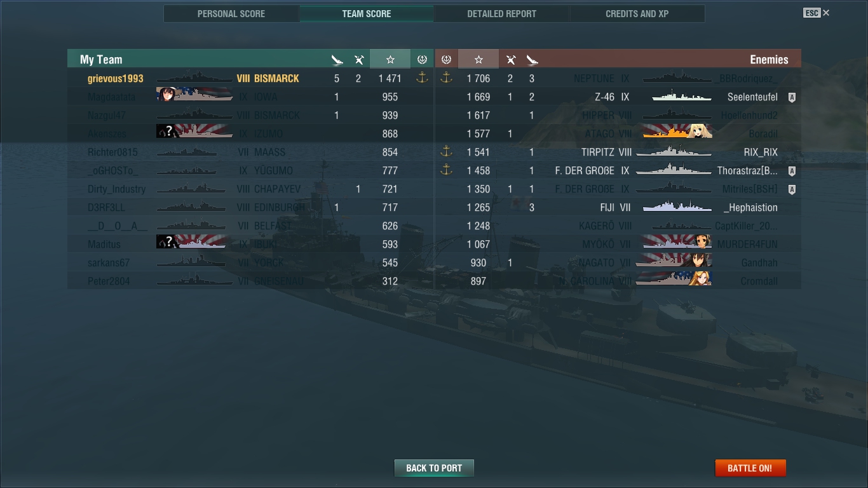
Task: Click Z-46 ship thumbnail of Seelenteufel
Action: point(681,97)
